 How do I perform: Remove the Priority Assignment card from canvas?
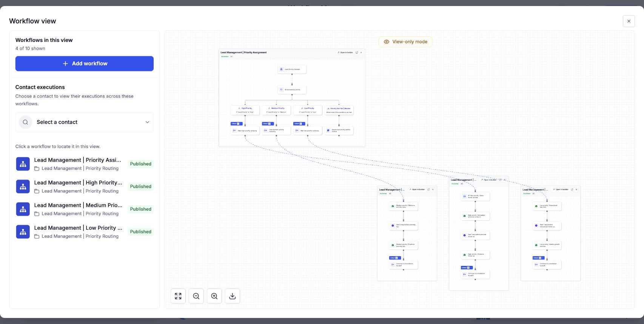pyautogui.click(x=361, y=52)
